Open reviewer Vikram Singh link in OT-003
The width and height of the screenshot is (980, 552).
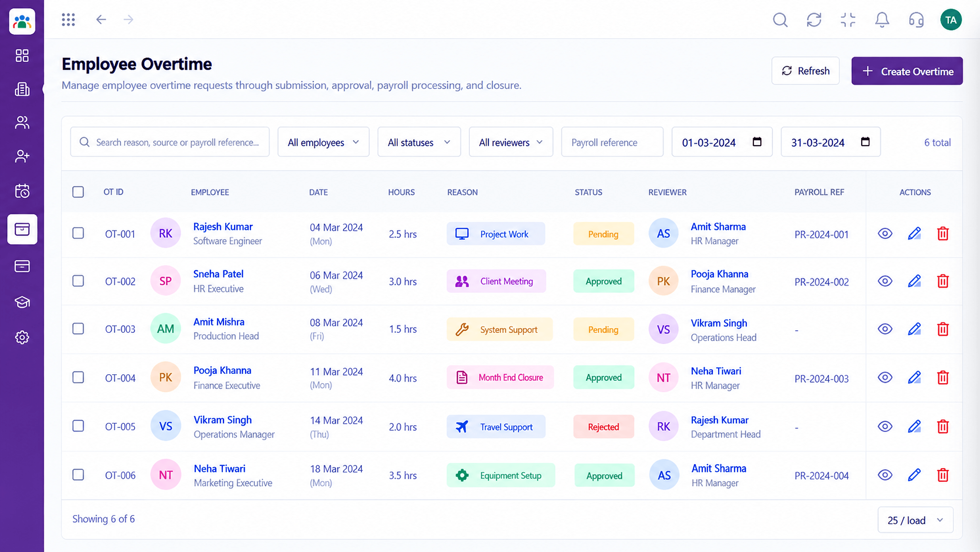pyautogui.click(x=719, y=323)
